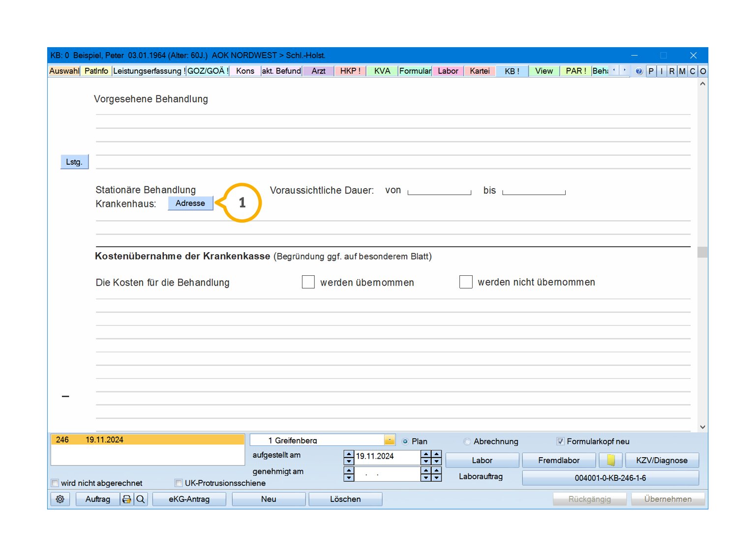Click Laborauftrag number 004001-0-KB-246-1-6
The height and width of the screenshot is (557, 756).
[x=610, y=478]
